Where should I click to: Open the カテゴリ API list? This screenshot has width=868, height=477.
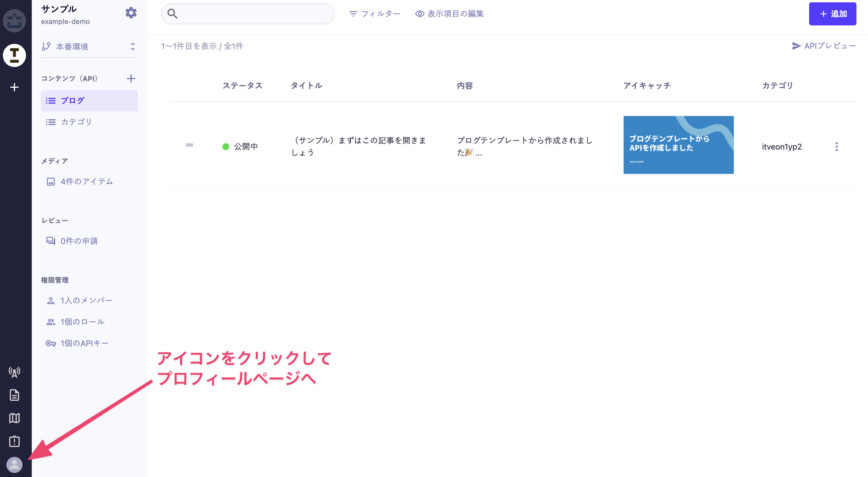89,122
